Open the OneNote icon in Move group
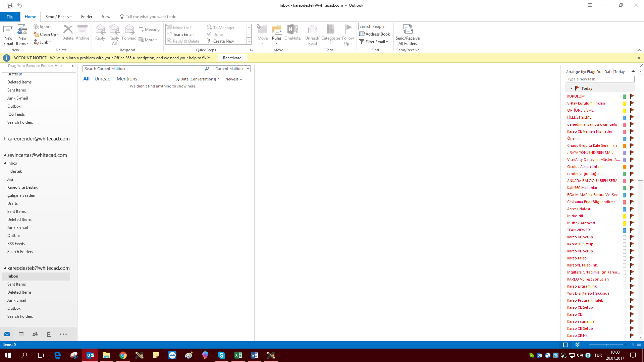 pyautogui.click(x=292, y=33)
